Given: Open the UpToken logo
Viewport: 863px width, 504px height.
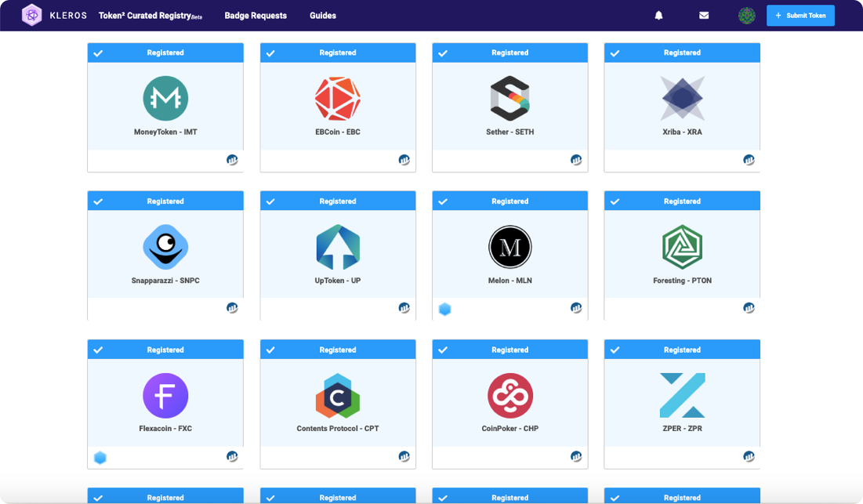Looking at the screenshot, I should point(338,247).
